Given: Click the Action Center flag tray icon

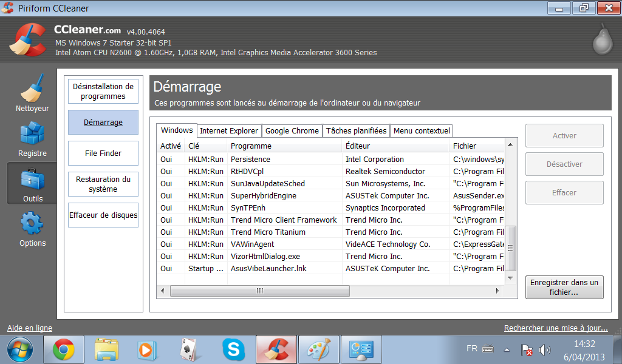Looking at the screenshot, I should coord(527,349).
